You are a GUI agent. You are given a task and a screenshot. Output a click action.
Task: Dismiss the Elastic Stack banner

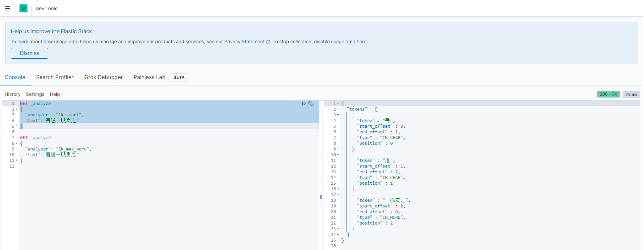pos(30,53)
